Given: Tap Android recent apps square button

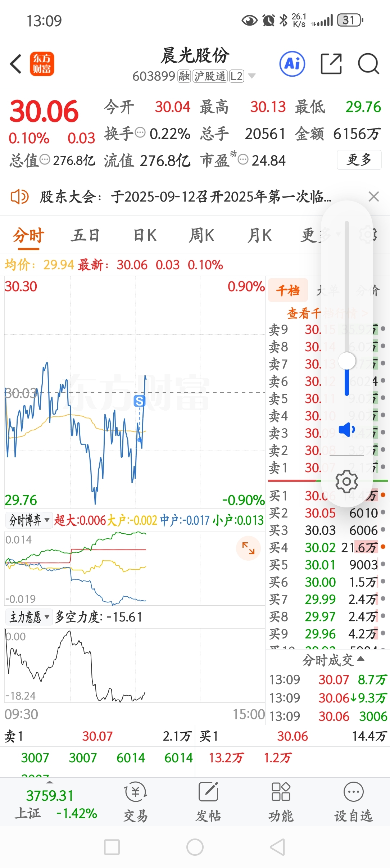Looking at the screenshot, I should pyautogui.click(x=112, y=847).
